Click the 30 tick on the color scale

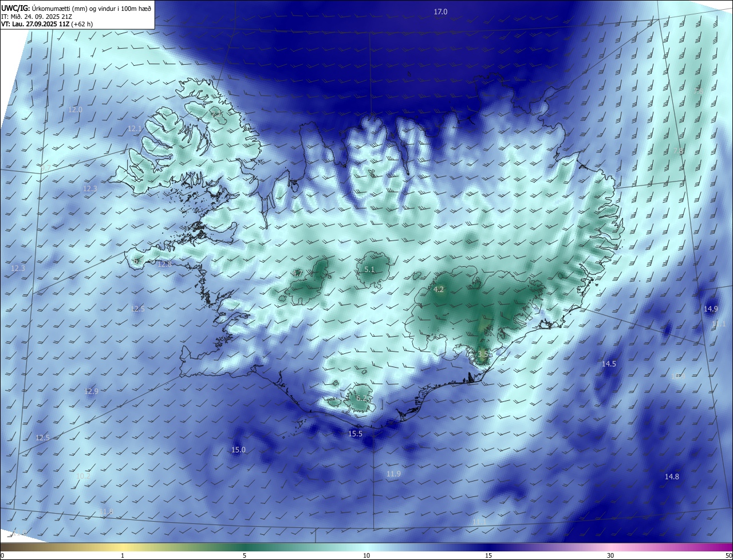point(610,555)
